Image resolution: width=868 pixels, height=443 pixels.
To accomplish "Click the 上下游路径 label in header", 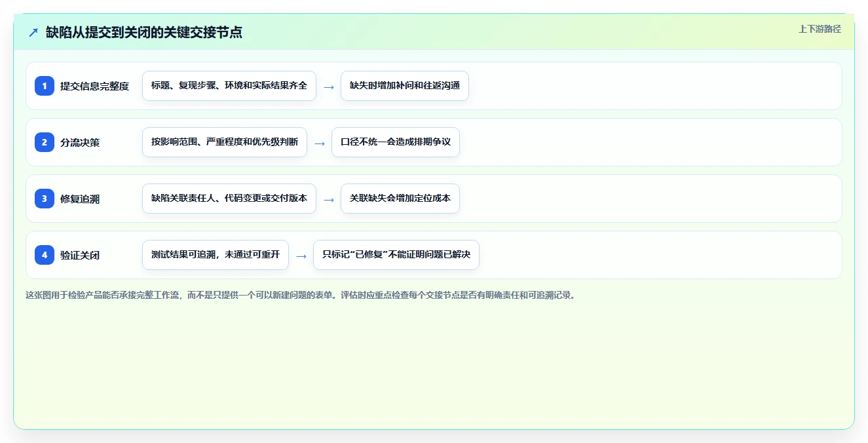I will 820,29.
